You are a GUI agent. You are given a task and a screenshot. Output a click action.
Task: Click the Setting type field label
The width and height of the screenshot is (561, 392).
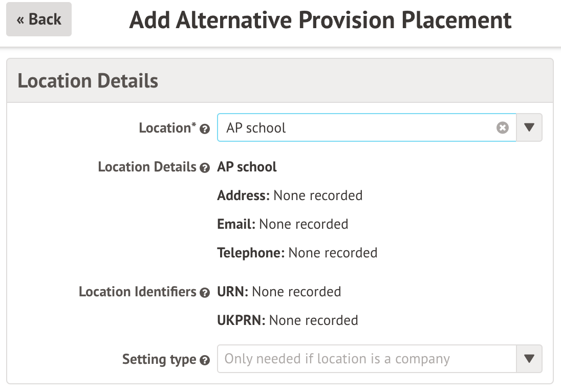pos(159,359)
